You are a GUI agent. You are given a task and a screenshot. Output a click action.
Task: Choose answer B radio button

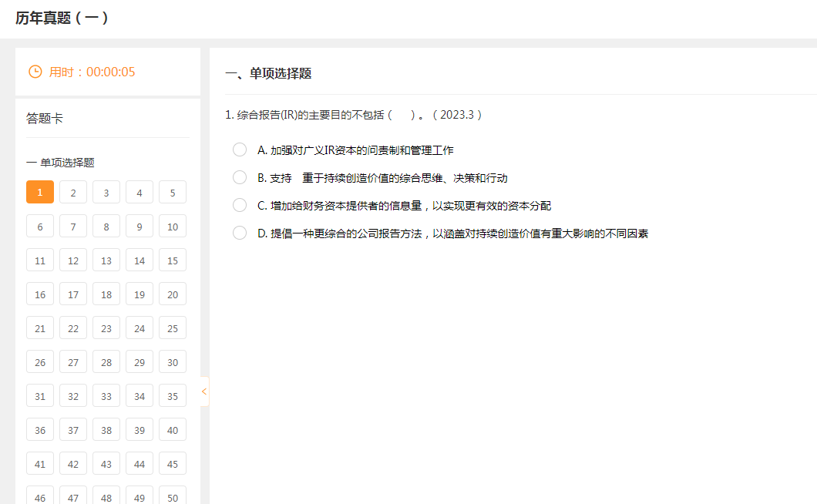tap(240, 177)
